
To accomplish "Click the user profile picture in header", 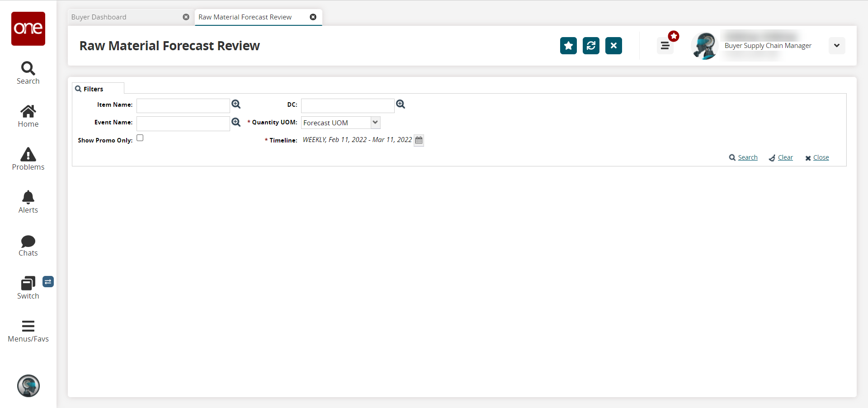I will click(x=704, y=46).
